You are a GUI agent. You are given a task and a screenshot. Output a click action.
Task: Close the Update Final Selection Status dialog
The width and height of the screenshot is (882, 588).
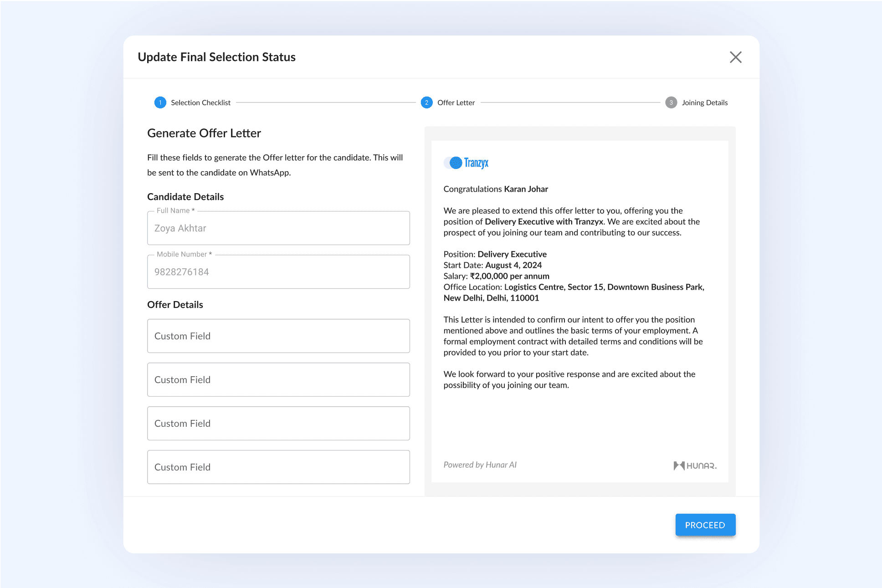point(735,57)
